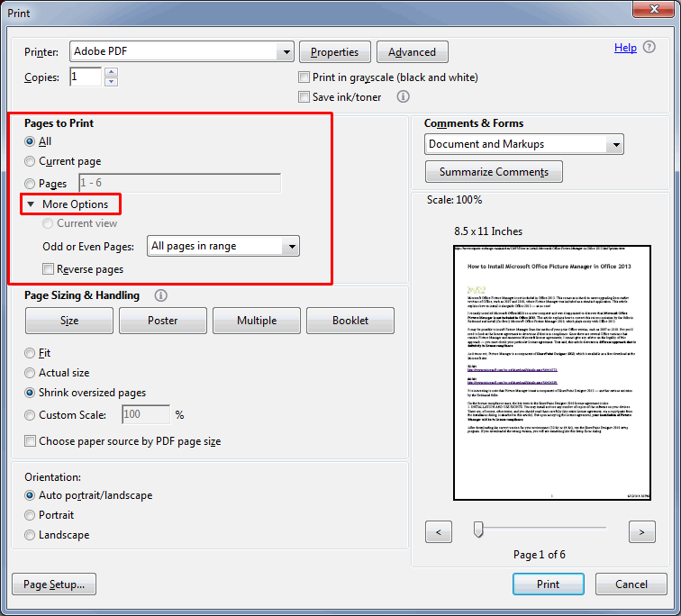
Task: Click the Help question mark icon
Action: click(649, 48)
